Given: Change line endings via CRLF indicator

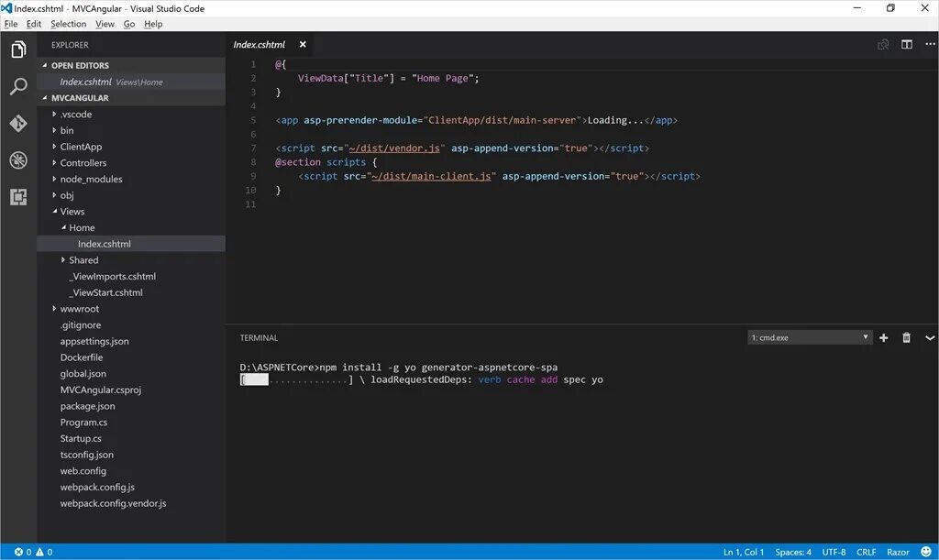Looking at the screenshot, I should coord(866,553).
